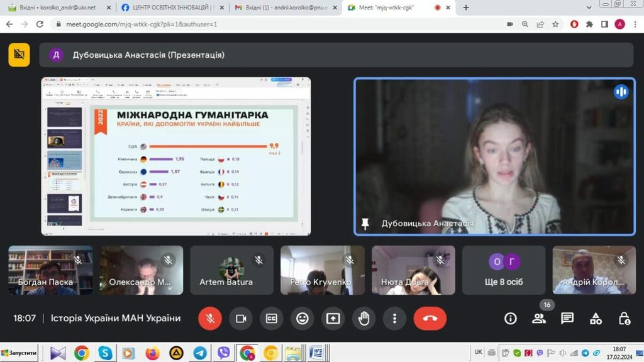Leave the call with the red button
This screenshot has height=362, width=644.
click(430, 319)
